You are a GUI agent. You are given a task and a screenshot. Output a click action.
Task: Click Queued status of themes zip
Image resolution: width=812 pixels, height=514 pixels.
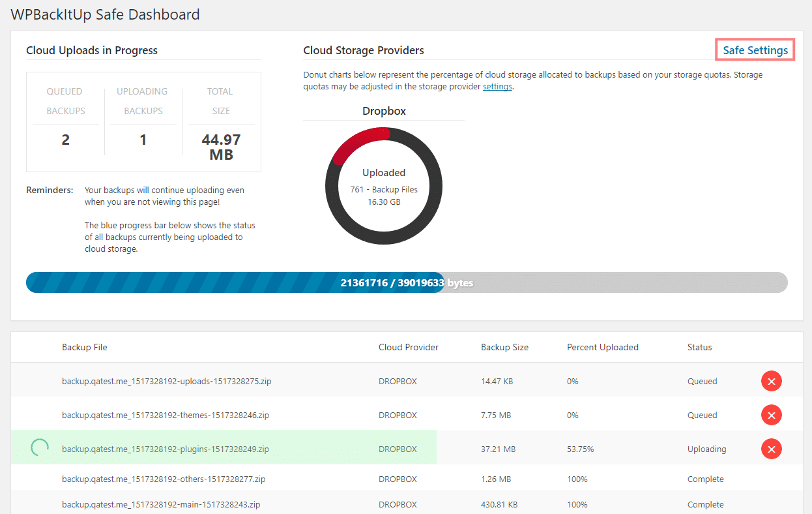[x=702, y=415]
